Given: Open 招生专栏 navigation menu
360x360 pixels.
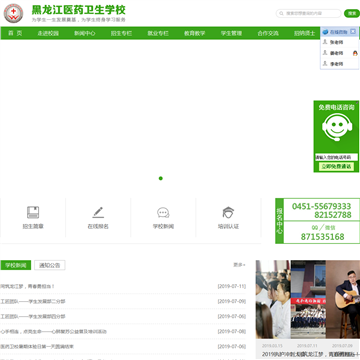Looking at the screenshot, I should tap(121, 33).
